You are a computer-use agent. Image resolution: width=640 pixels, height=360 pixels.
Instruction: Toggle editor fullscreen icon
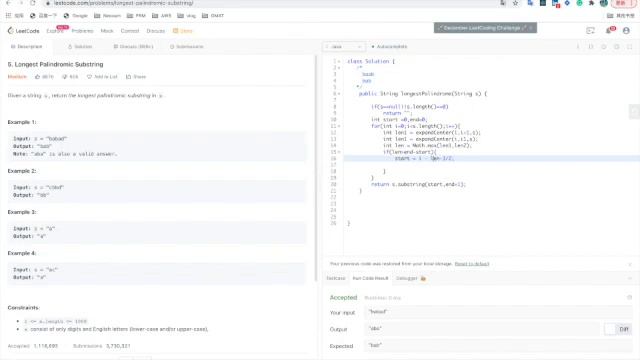(x=630, y=47)
